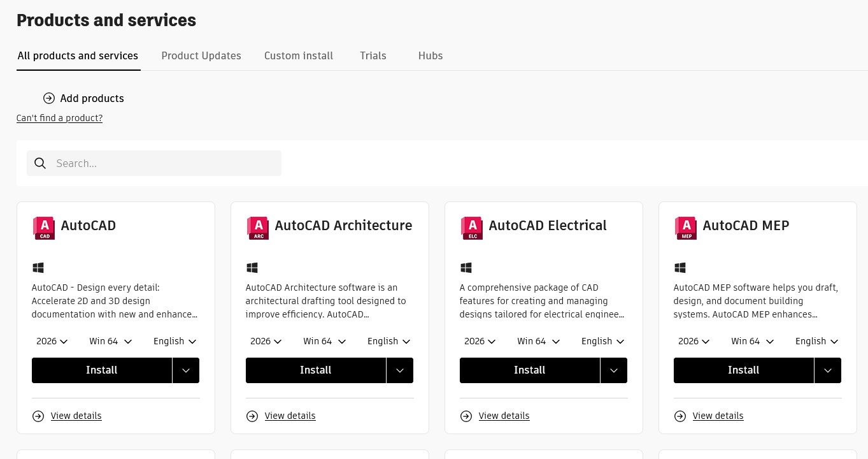The image size is (868, 459).
Task: Install AutoCAD Architecture
Action: (315, 370)
